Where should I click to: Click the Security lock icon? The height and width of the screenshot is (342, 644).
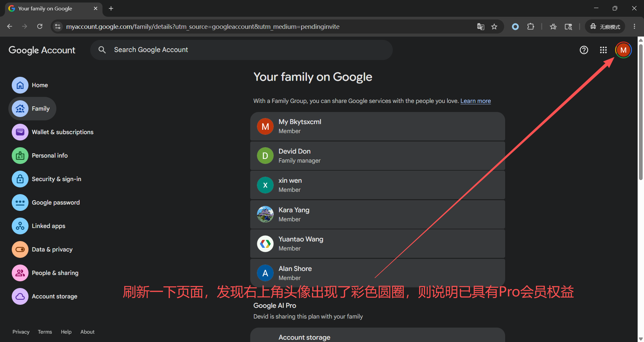(20, 179)
